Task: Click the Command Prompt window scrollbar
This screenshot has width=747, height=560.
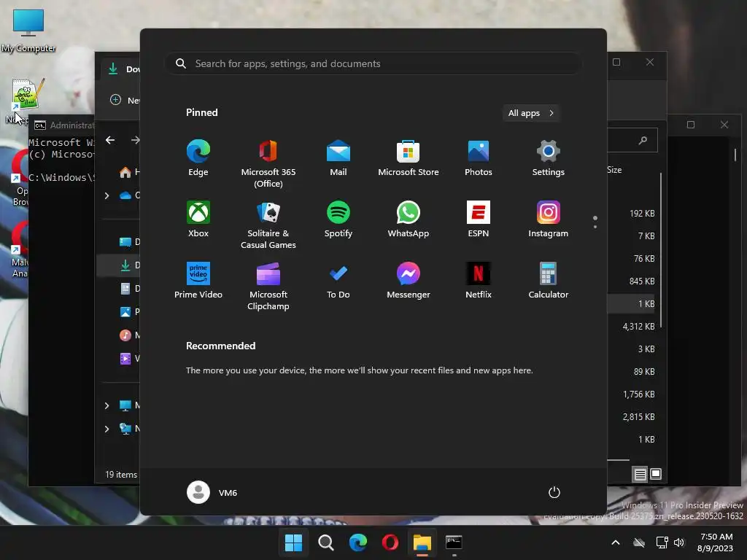Action: point(735,155)
